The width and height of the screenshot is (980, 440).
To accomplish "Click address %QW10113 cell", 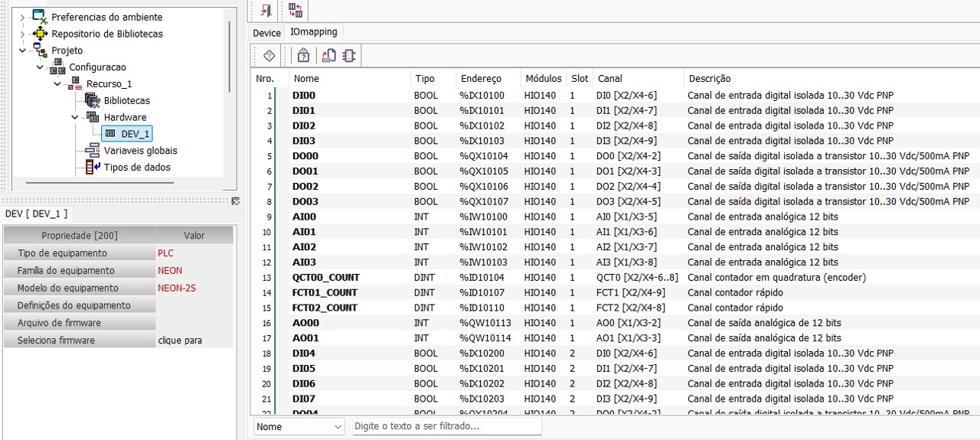I will [485, 323].
